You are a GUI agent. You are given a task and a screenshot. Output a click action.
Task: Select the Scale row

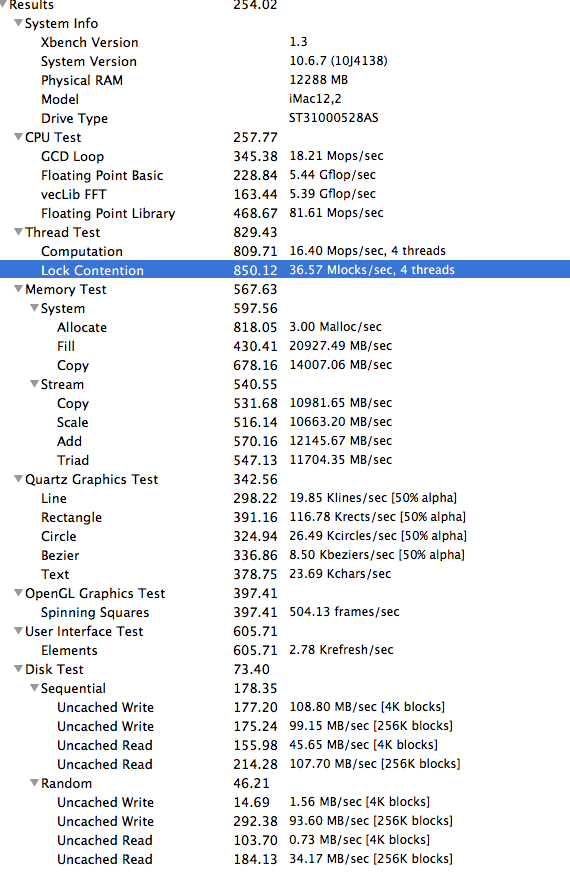(x=285, y=422)
